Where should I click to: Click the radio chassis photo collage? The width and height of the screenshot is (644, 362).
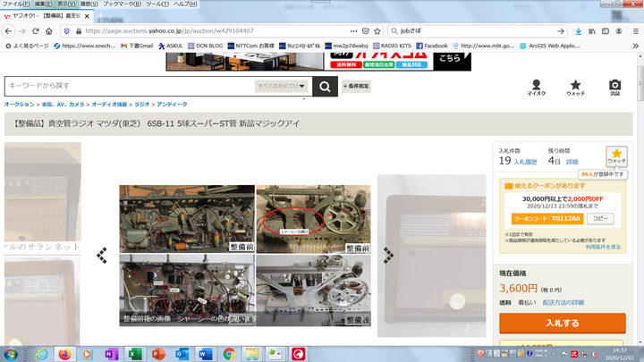click(244, 255)
